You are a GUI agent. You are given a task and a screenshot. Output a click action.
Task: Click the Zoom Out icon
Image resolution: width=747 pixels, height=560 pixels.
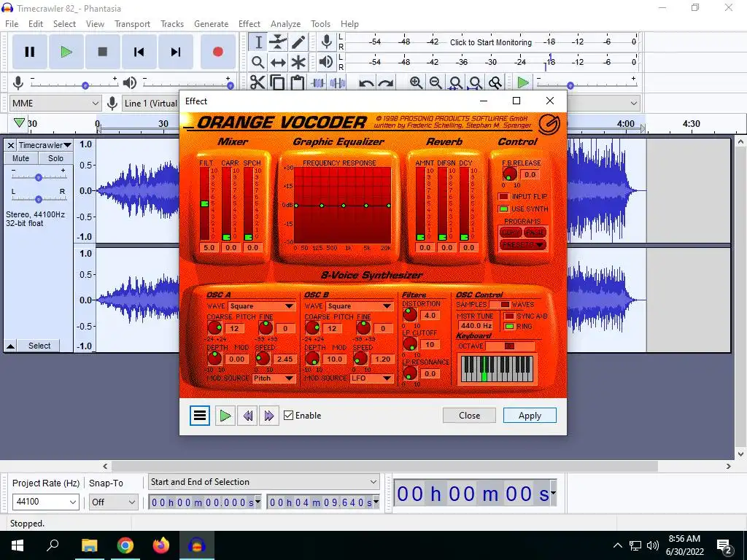pos(436,83)
